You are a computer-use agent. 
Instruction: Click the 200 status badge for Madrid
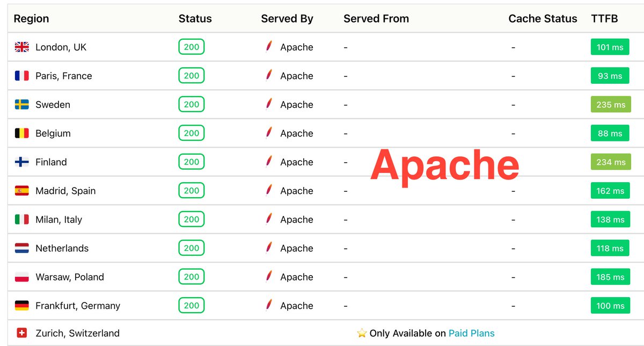[x=192, y=191]
